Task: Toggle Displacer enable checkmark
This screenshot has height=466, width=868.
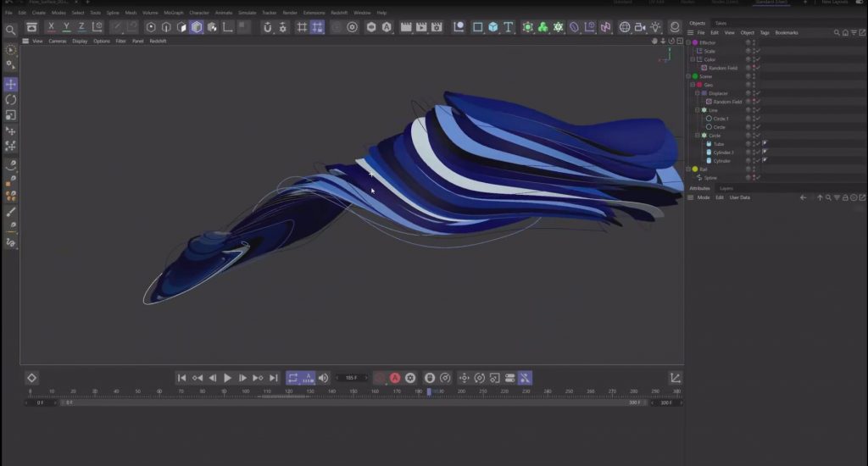Action: point(759,93)
